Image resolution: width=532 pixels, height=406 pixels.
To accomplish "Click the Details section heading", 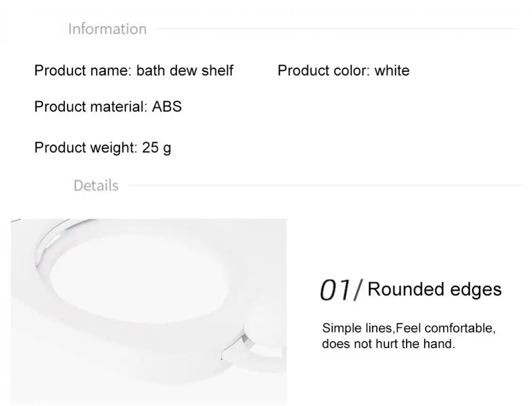I will point(96,186).
